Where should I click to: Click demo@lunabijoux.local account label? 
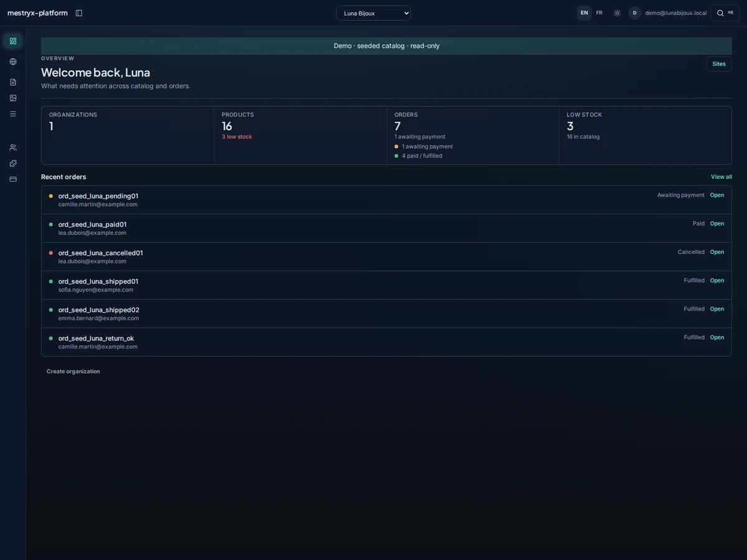tap(675, 13)
